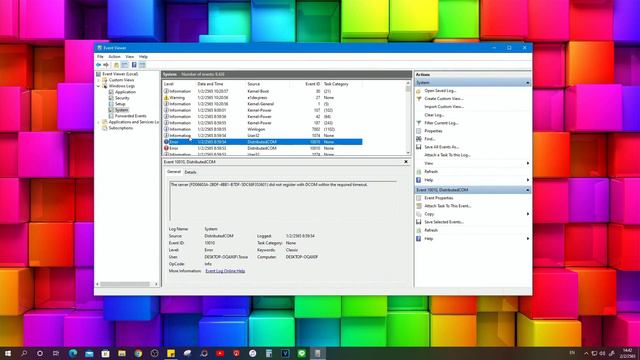
Task: Refresh under the System actions section
Action: pos(431,171)
